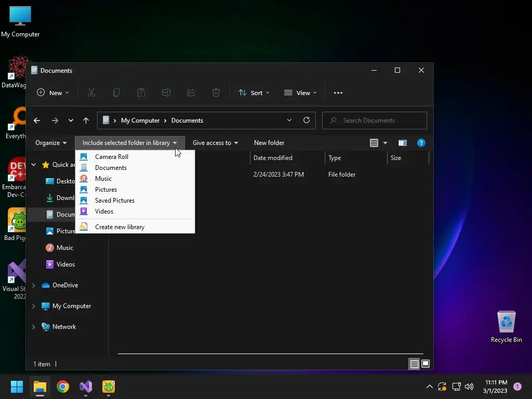Open the Windows Start menu
The height and width of the screenshot is (399, 532).
click(17, 387)
